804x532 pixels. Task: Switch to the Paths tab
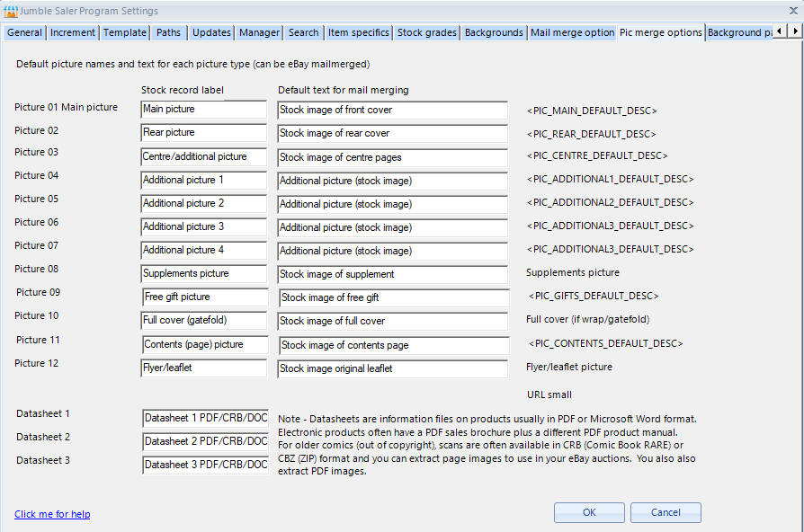pyautogui.click(x=168, y=32)
